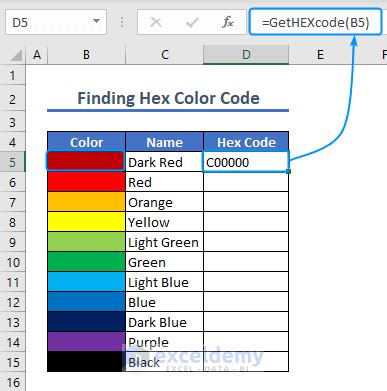
Task: Open the Name Box dropdown arrow
Action: coord(96,21)
